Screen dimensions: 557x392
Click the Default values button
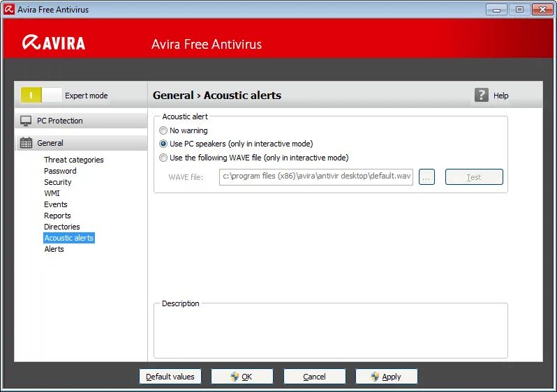pyautogui.click(x=170, y=377)
